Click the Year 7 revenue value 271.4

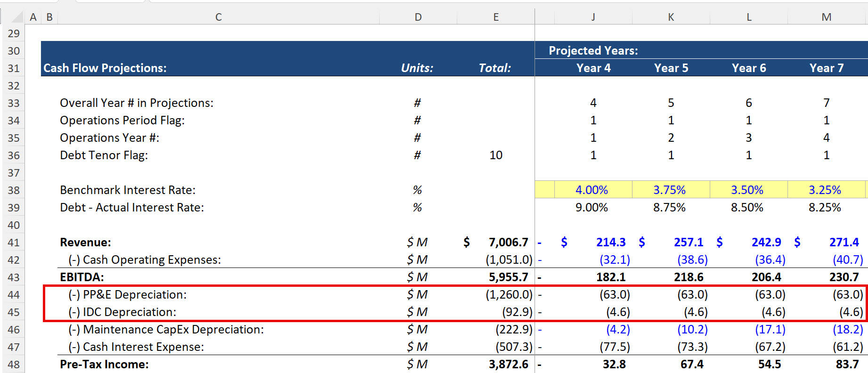coord(844,243)
